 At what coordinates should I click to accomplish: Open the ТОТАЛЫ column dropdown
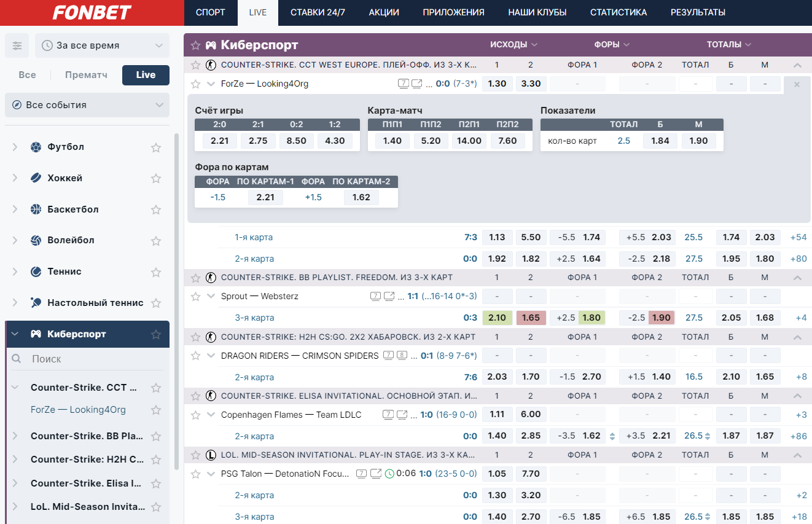[x=729, y=45]
